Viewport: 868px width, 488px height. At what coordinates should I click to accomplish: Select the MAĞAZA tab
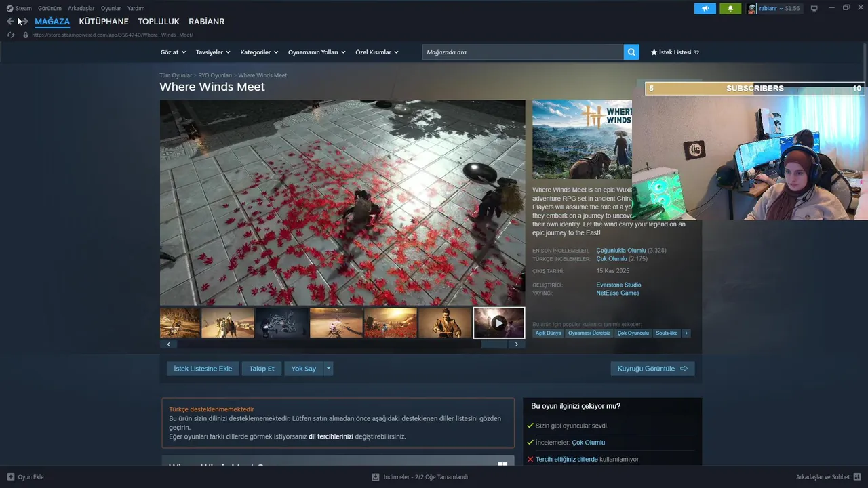point(52,22)
